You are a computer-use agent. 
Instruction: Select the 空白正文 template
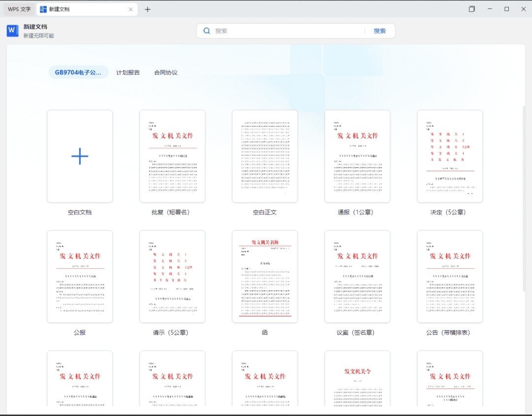point(265,156)
